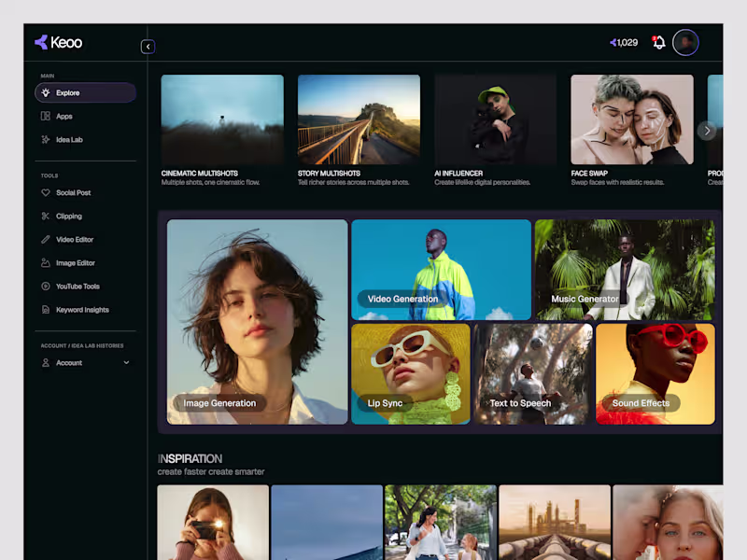Open inspiration image of couple close-up
This screenshot has width=747, height=560.
coord(668,523)
